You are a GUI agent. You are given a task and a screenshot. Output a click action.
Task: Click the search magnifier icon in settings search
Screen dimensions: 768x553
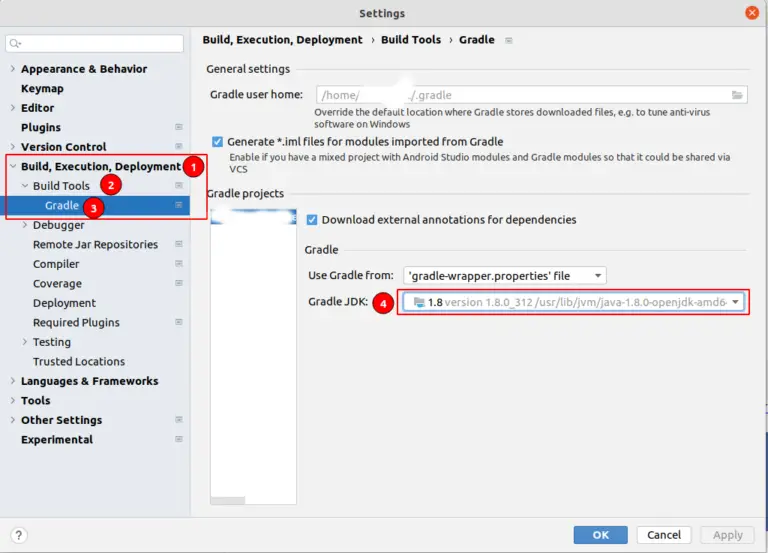pyautogui.click(x=15, y=44)
